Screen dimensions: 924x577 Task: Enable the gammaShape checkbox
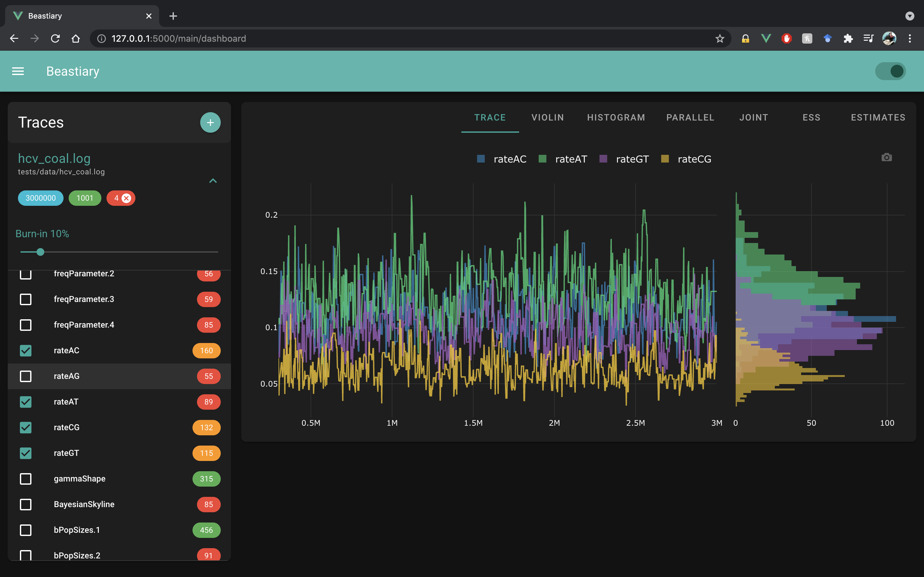pos(26,479)
